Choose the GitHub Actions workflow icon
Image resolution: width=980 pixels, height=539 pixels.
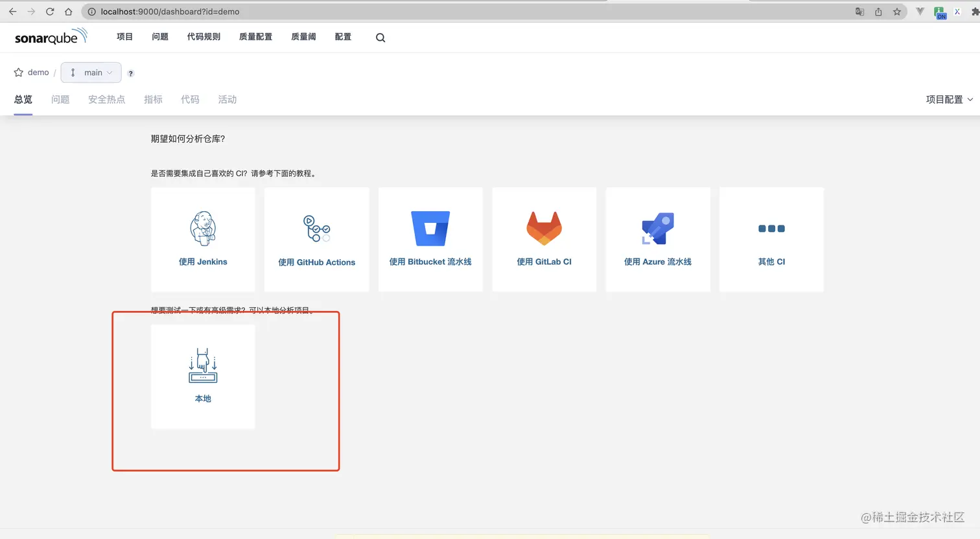coord(317,229)
